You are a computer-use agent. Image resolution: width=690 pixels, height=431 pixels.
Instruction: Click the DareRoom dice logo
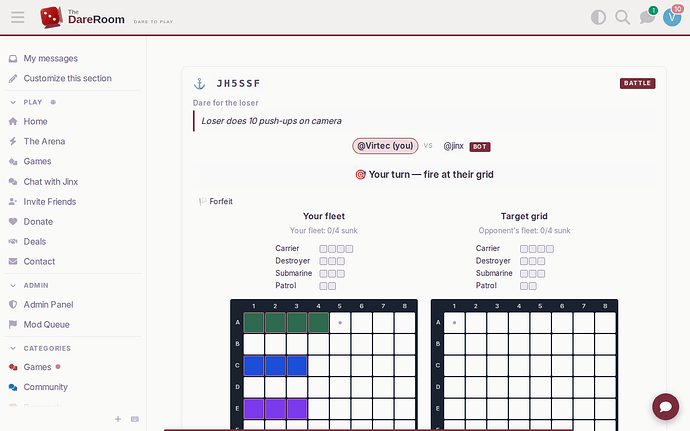coord(51,17)
